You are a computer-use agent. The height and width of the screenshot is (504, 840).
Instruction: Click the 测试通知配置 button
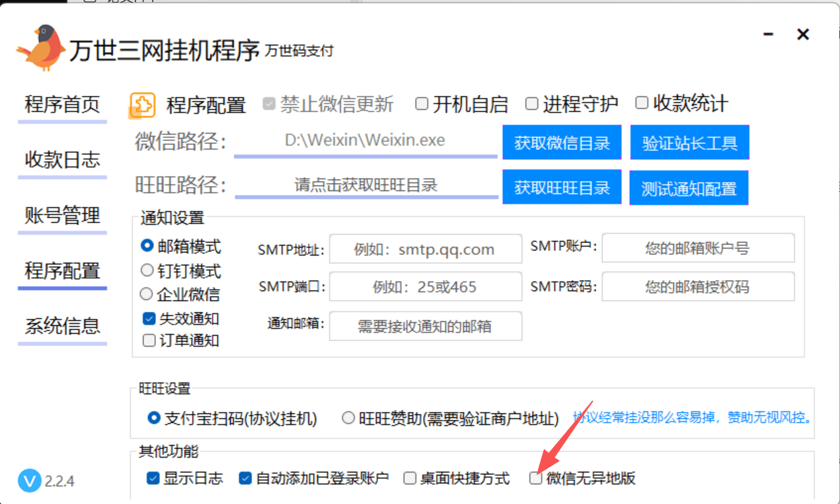pos(689,188)
